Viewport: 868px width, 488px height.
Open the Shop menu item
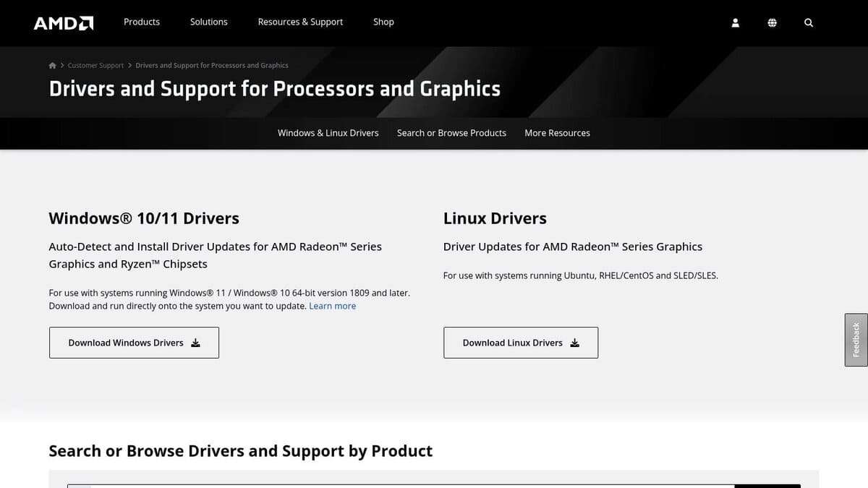[383, 22]
